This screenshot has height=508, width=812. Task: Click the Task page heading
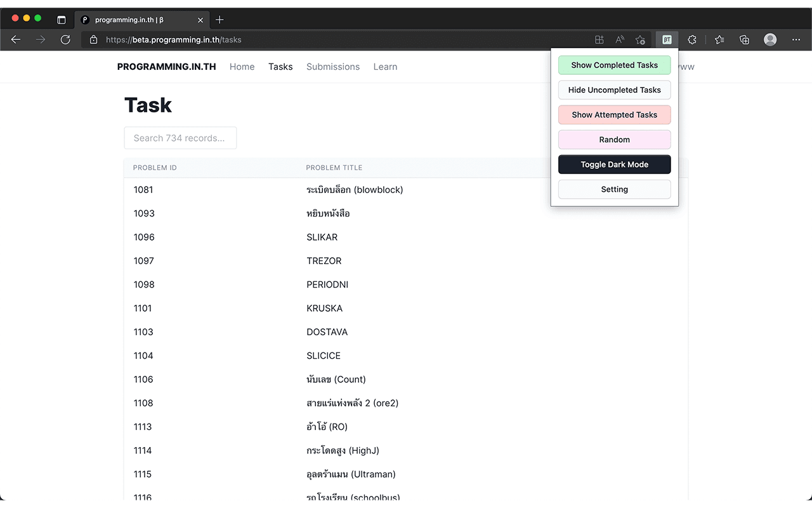(x=148, y=105)
